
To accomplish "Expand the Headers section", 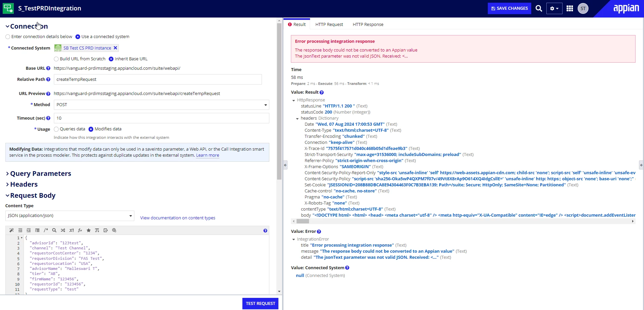I will pos(7,184).
